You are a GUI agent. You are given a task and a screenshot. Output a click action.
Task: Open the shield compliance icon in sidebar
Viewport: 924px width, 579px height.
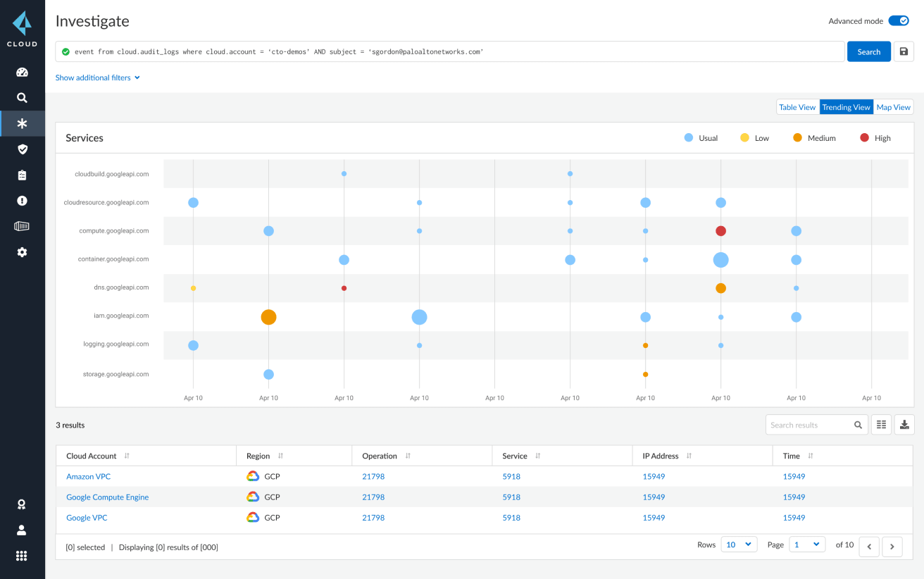pos(22,149)
